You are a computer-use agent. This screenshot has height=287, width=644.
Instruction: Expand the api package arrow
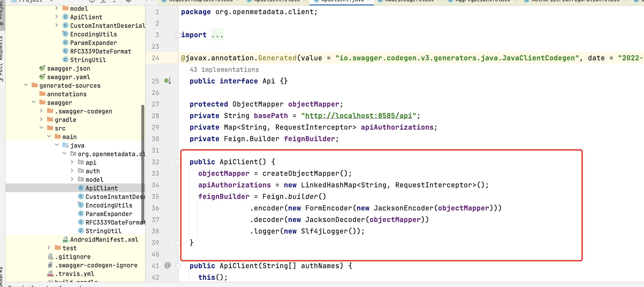[x=72, y=162]
